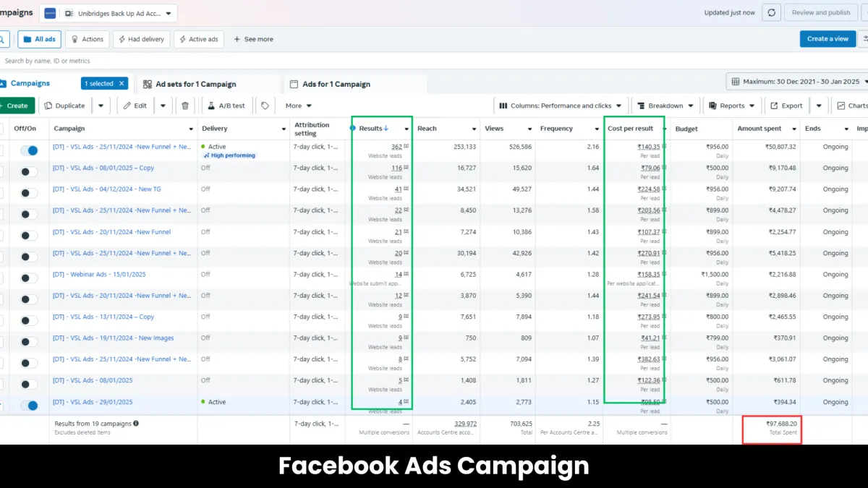
Task: Open the Columns: Performance and clicks dropdown
Action: pyautogui.click(x=561, y=106)
